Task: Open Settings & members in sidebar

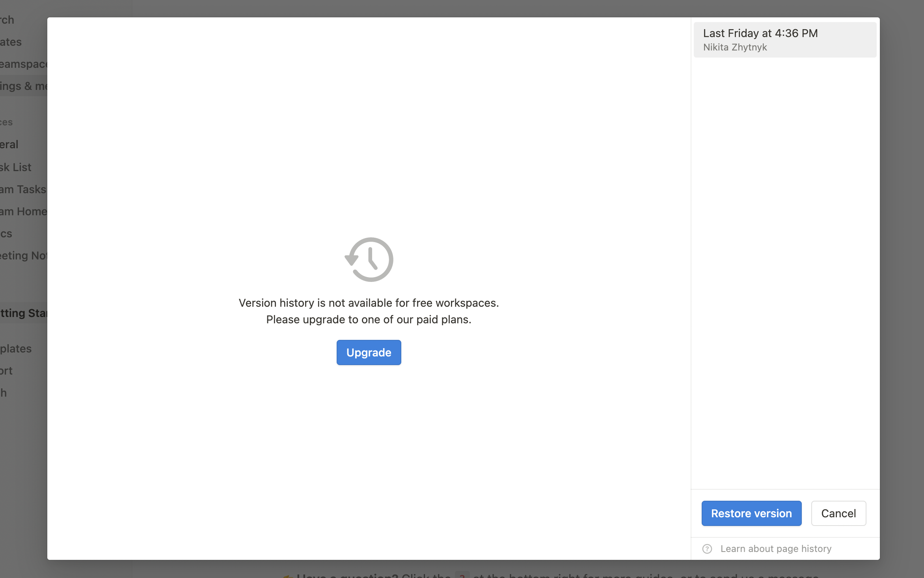Action: coord(24,86)
